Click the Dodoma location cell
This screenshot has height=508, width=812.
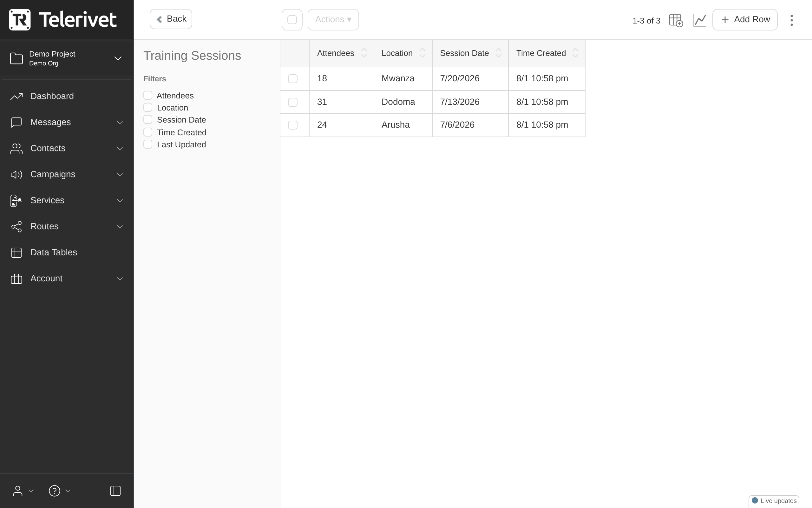[403, 102]
